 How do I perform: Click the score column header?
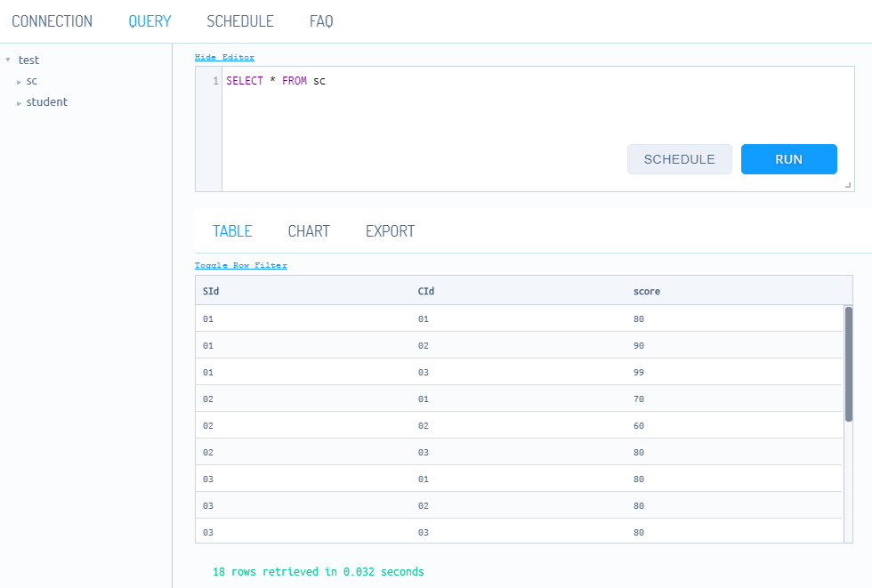pyautogui.click(x=647, y=291)
